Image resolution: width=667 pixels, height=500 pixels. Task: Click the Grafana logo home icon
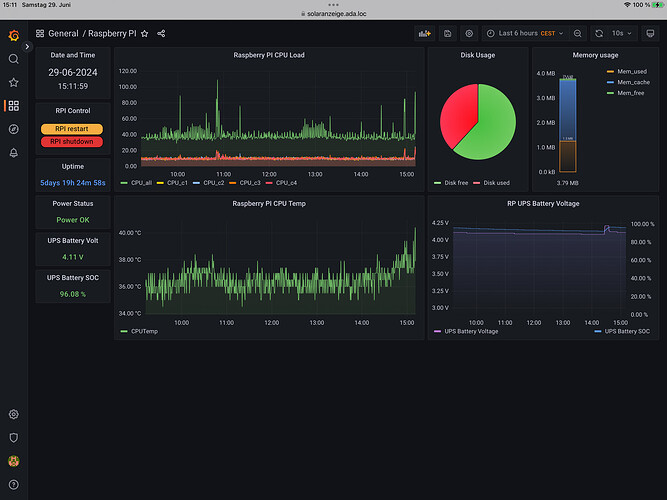pyautogui.click(x=14, y=35)
